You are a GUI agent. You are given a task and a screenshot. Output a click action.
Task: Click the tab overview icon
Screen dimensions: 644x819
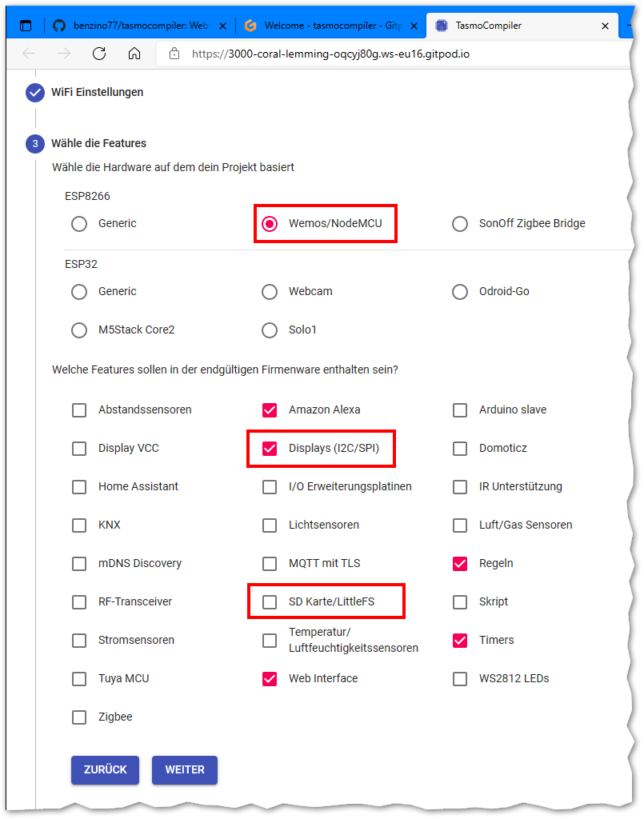(26, 26)
